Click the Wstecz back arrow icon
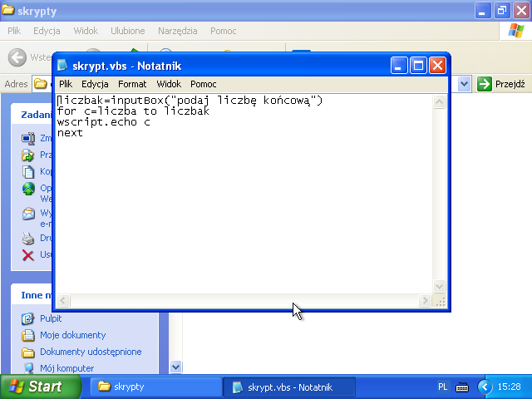This screenshot has width=532, height=399. point(17,57)
